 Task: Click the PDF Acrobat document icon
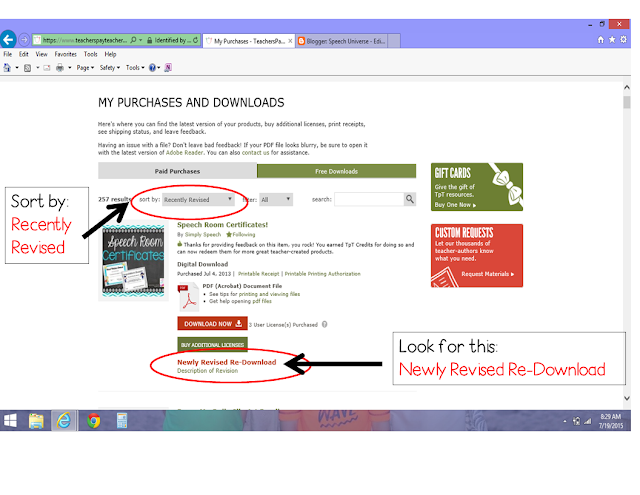click(x=189, y=297)
